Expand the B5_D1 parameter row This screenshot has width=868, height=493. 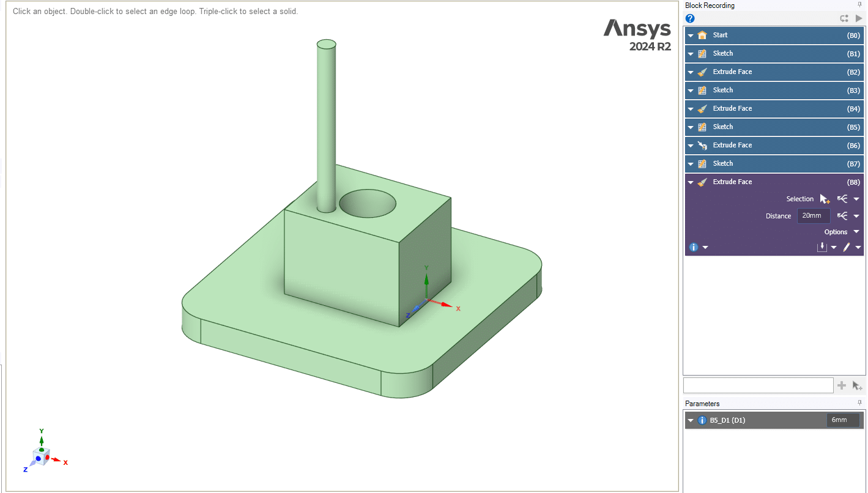coord(691,420)
